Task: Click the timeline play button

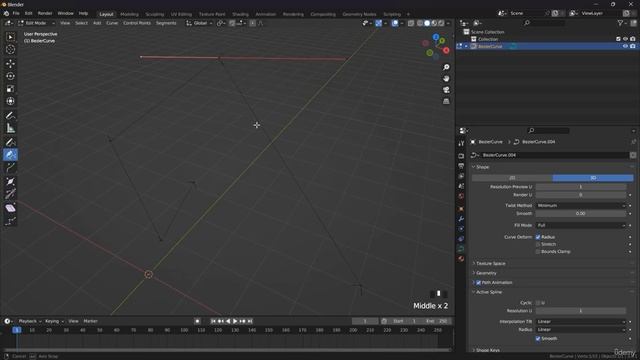Action: [235, 322]
